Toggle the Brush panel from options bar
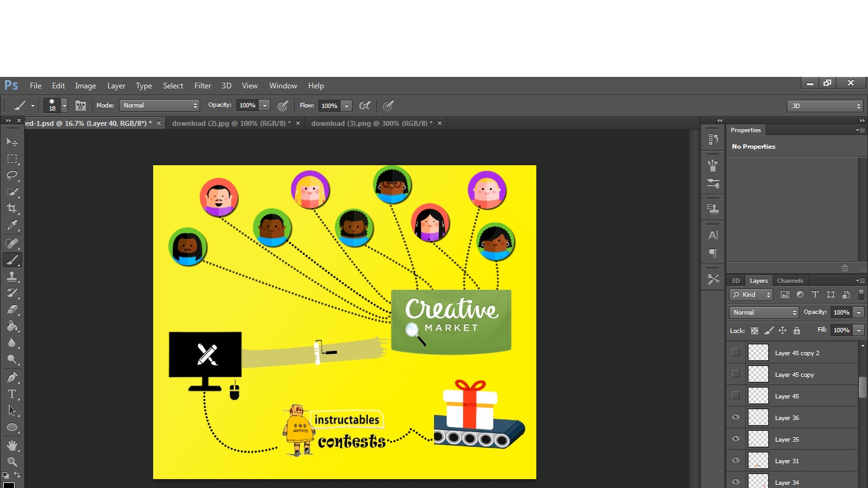868x488 pixels. pos(81,105)
